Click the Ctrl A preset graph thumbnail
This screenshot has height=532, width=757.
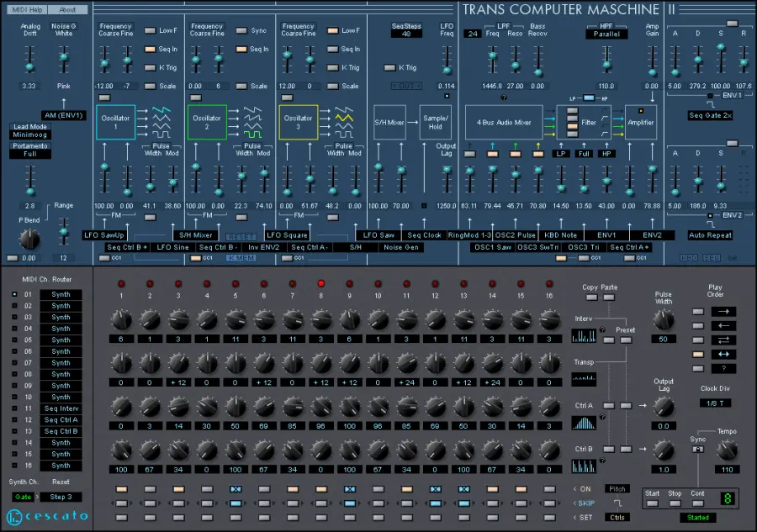point(584,423)
